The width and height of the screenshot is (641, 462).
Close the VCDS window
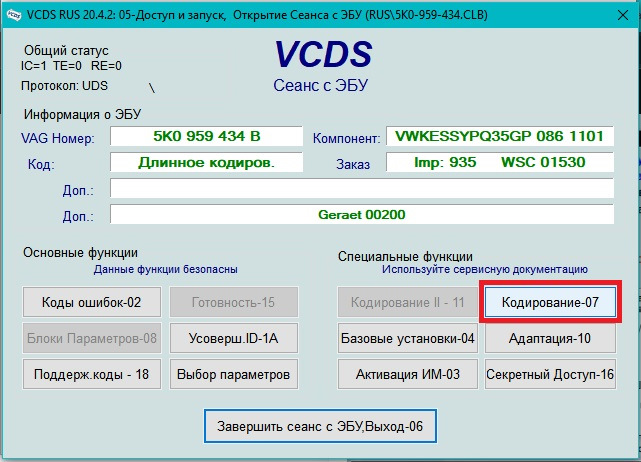click(x=623, y=15)
